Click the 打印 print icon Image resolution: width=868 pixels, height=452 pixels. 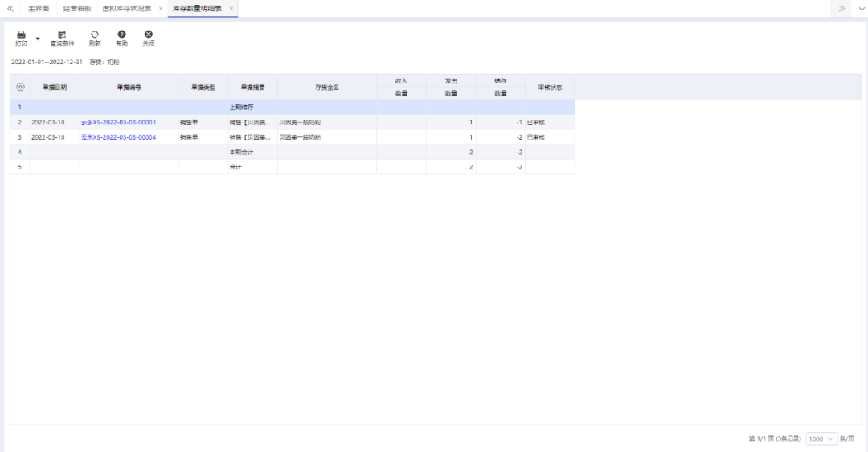coord(21,35)
